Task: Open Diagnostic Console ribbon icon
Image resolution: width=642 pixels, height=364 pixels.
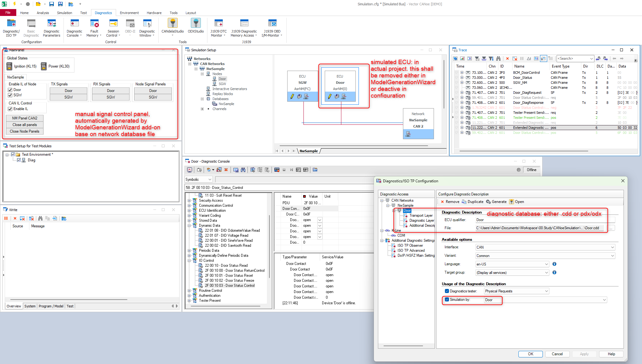Action: [74, 28]
